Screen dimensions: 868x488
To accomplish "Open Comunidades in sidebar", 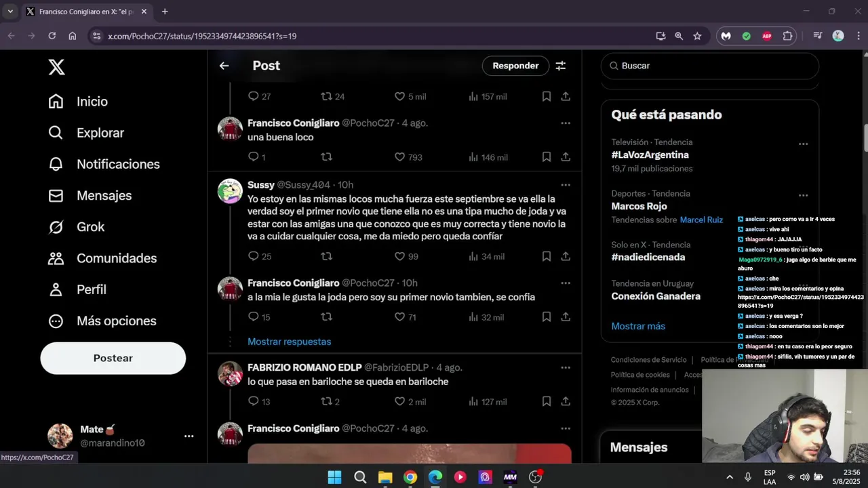I will [x=102, y=258].
